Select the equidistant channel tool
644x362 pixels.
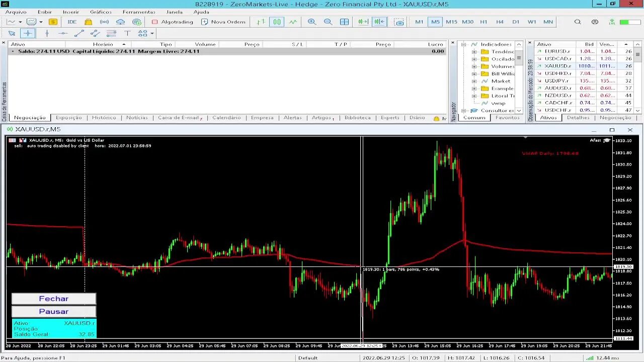click(95, 33)
